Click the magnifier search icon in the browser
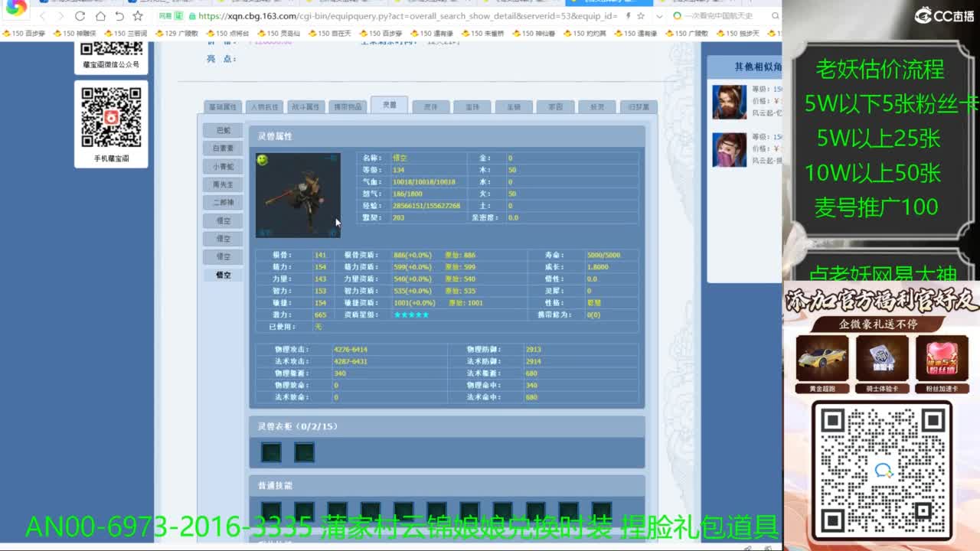Screen dimensions: 980x551 (x=775, y=16)
